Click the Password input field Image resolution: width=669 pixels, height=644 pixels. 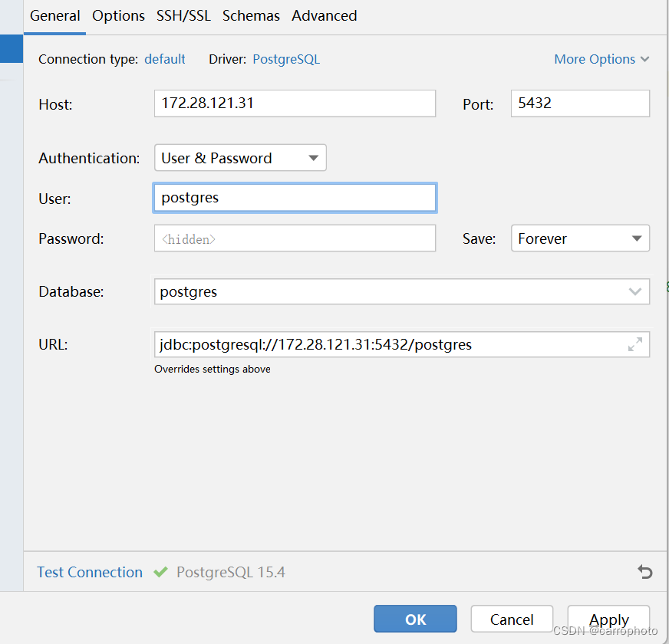coord(295,238)
